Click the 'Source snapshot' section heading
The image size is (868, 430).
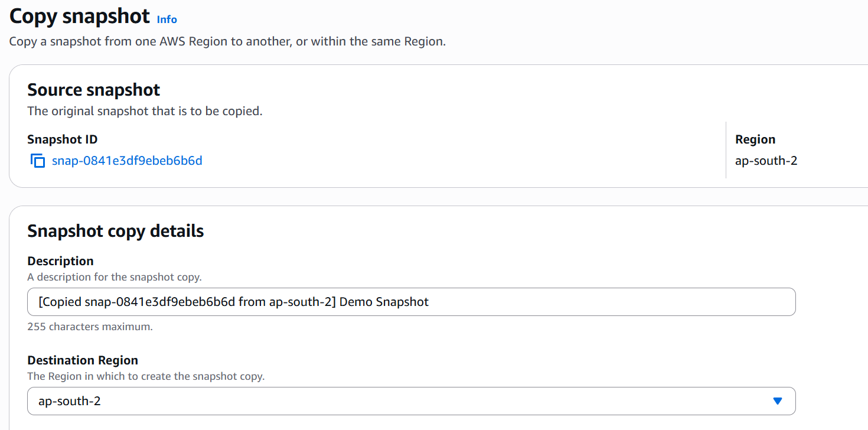pos(94,90)
